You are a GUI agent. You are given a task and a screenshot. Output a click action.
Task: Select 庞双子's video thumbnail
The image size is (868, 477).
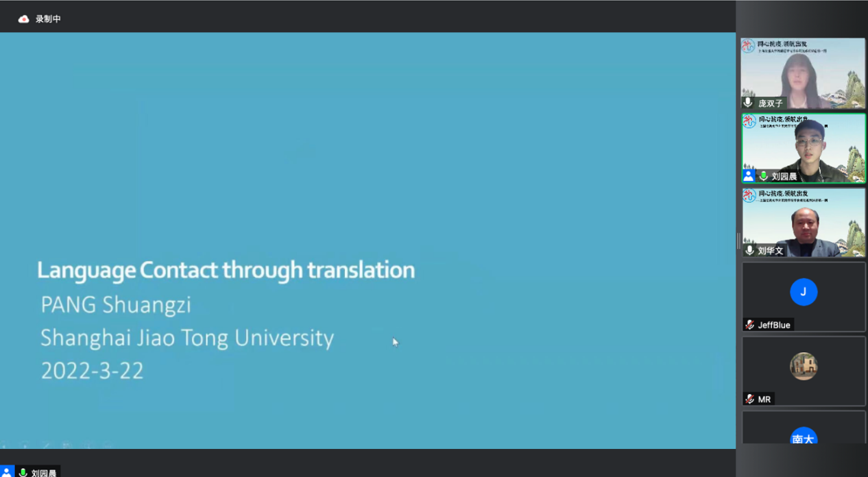point(803,73)
